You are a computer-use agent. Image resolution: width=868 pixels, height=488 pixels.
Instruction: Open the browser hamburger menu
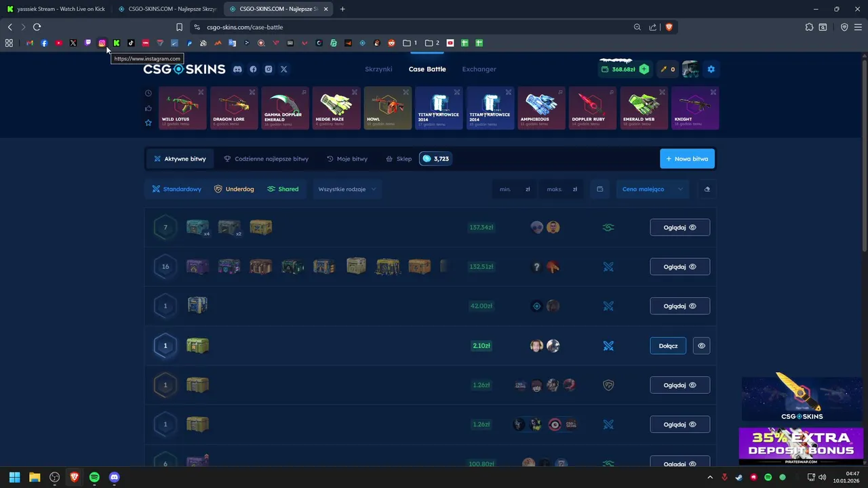pos(858,27)
